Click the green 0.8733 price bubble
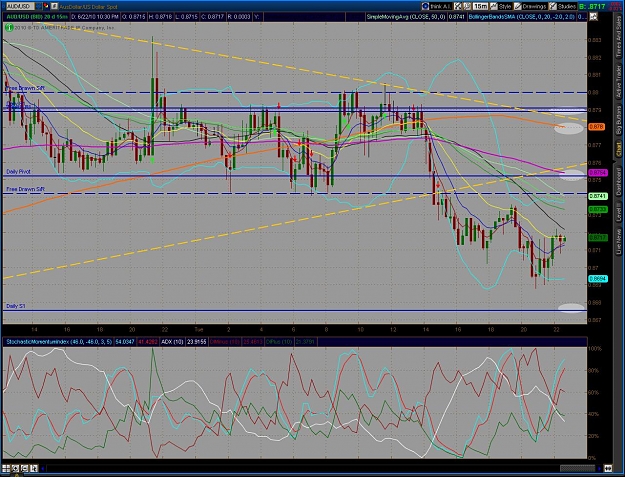Viewport: 625px width, 477px height. coord(597,209)
